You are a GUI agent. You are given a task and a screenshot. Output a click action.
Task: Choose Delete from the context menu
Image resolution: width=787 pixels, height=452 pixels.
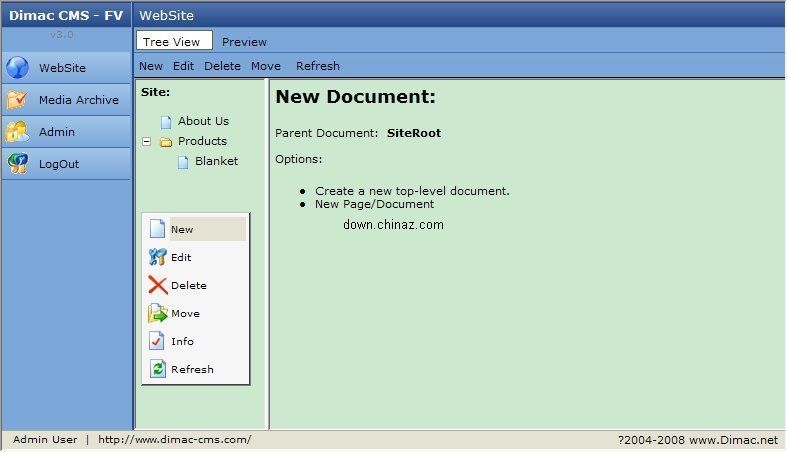(x=189, y=285)
